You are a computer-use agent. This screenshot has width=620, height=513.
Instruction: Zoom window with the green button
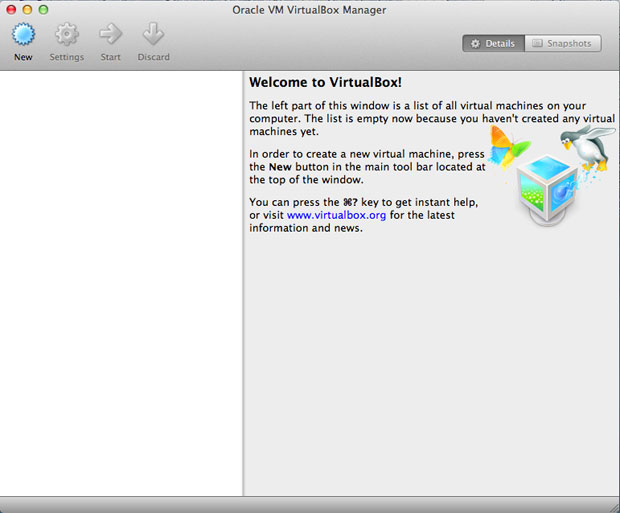[x=43, y=9]
